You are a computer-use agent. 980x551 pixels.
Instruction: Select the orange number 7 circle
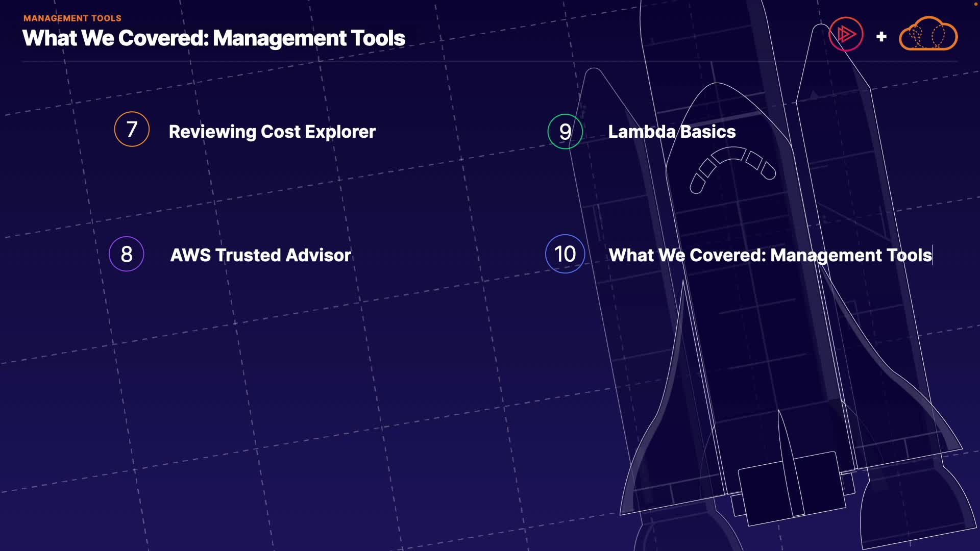coord(132,130)
